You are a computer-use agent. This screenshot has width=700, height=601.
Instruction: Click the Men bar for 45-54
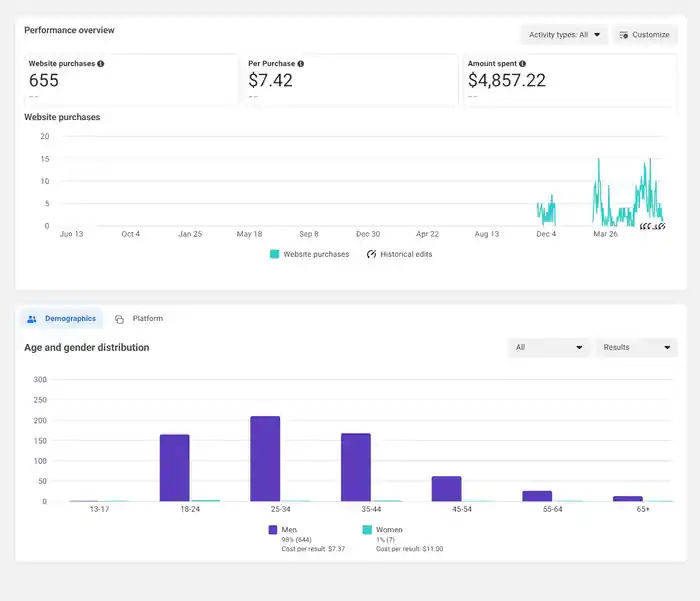(x=446, y=488)
